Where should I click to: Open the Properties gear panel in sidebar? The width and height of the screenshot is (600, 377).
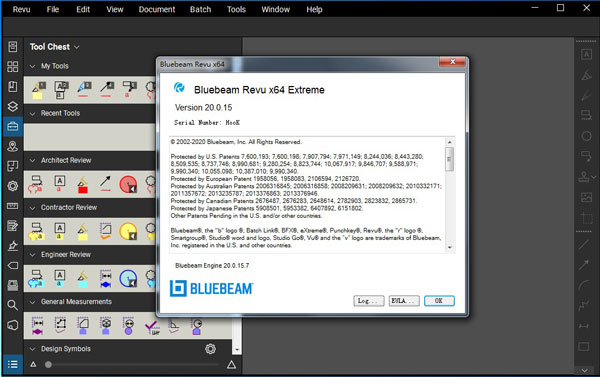click(x=13, y=186)
